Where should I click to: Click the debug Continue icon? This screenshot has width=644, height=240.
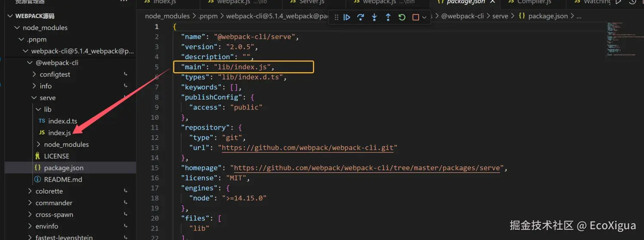pyautogui.click(x=347, y=17)
